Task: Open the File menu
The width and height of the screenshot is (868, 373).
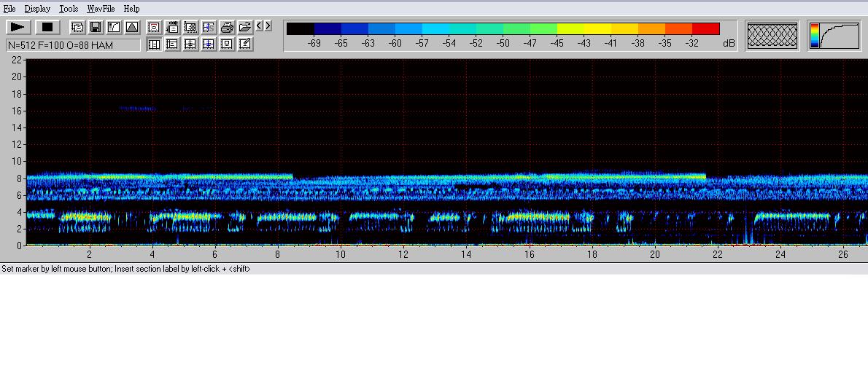Action: [x=9, y=9]
